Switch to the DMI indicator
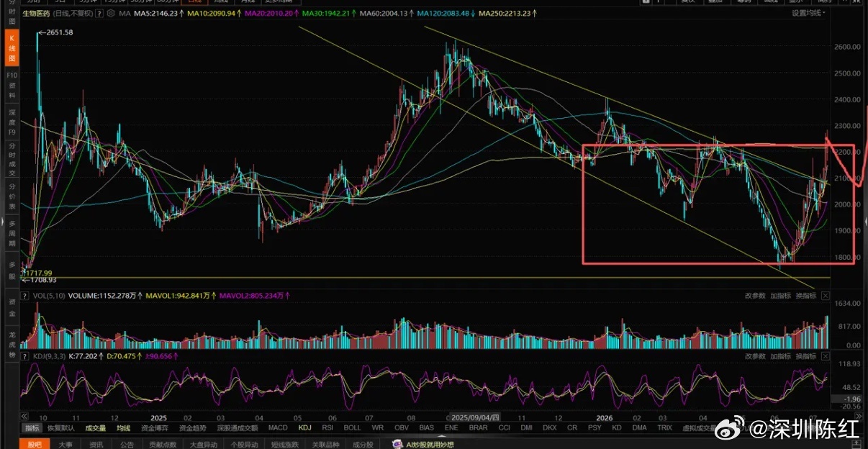 527,427
